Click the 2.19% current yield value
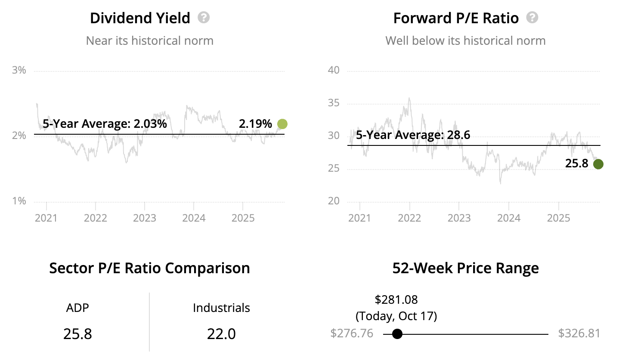The width and height of the screenshot is (619, 364). click(x=255, y=124)
